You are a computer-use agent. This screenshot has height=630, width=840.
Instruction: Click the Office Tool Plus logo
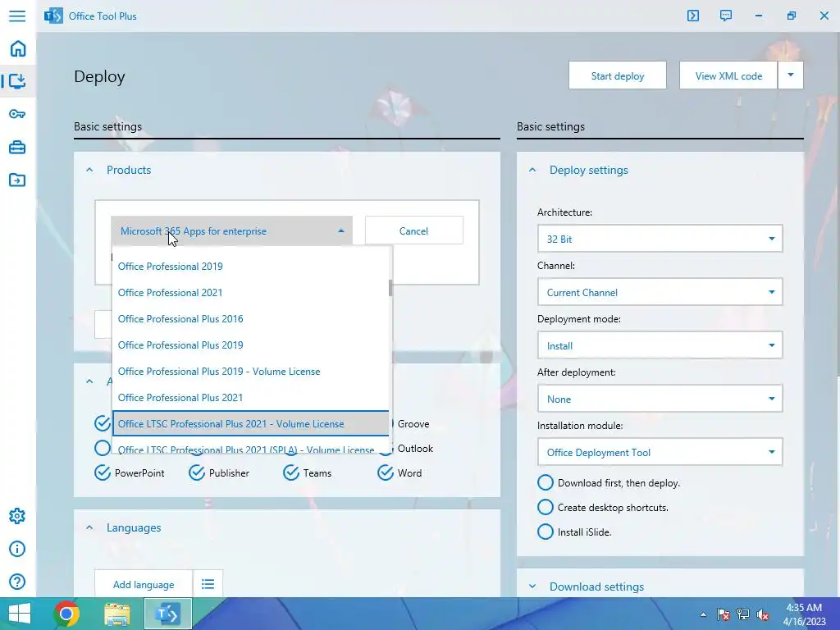pos(53,16)
